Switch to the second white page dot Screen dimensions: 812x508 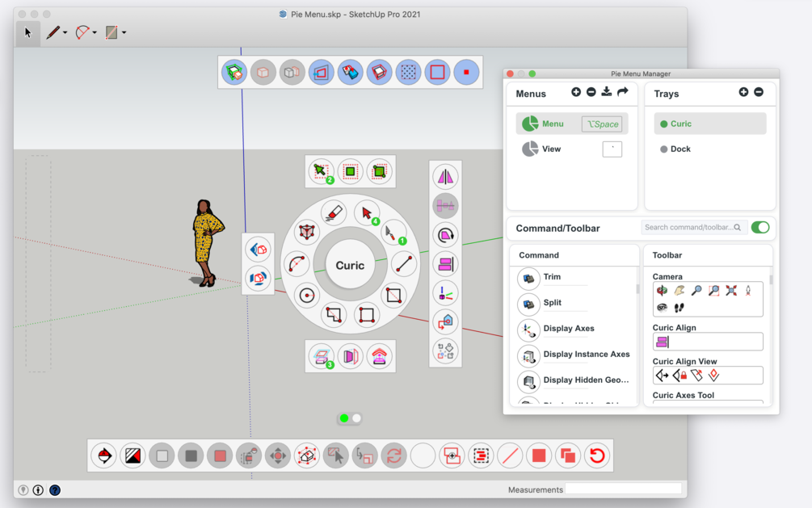[356, 418]
